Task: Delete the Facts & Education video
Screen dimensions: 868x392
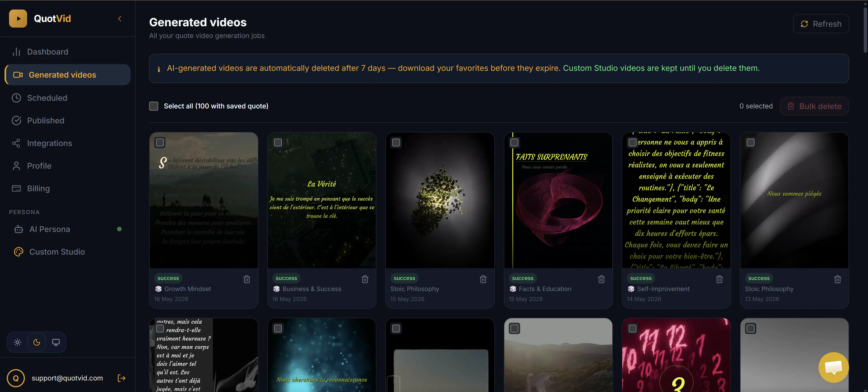Action: [601, 279]
